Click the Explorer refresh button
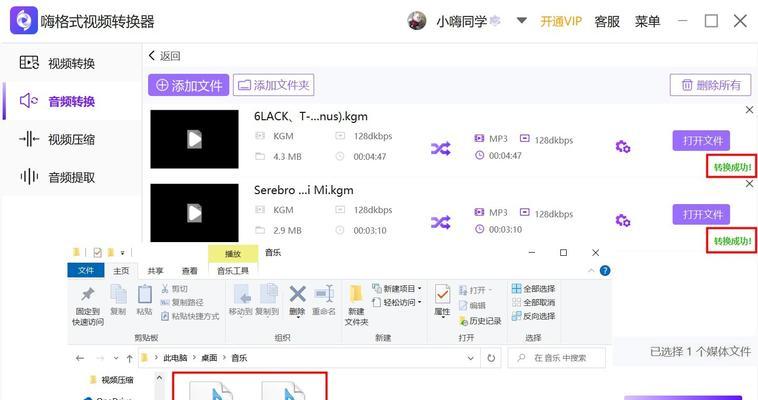This screenshot has height=400, width=758. point(491,358)
